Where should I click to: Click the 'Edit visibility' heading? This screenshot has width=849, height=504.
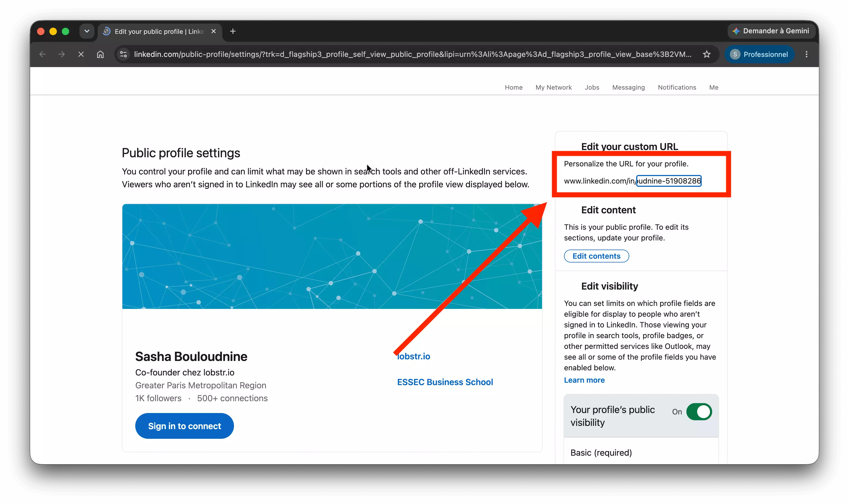point(609,286)
